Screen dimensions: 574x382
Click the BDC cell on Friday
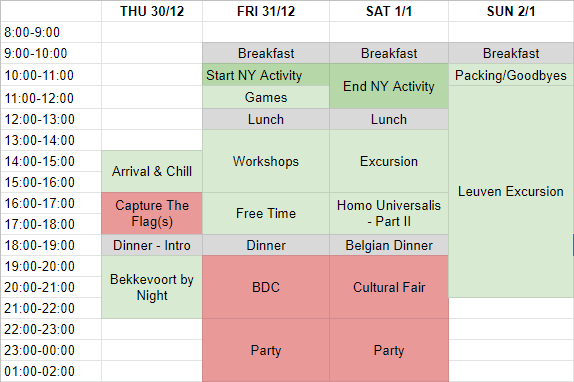tap(266, 287)
